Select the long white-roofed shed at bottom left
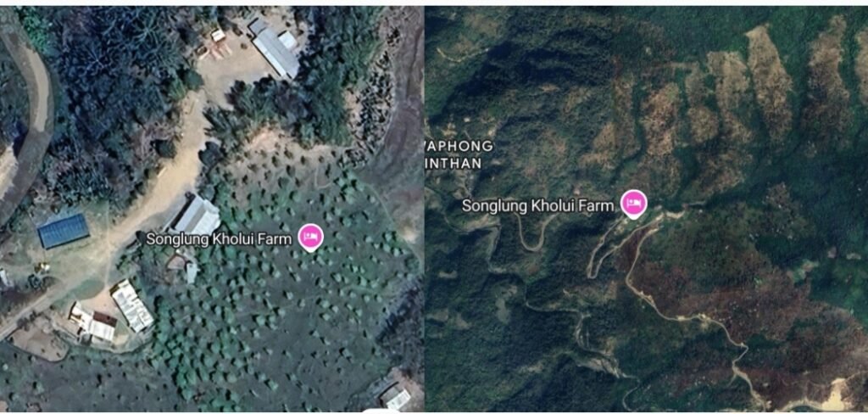 [x=131, y=305]
